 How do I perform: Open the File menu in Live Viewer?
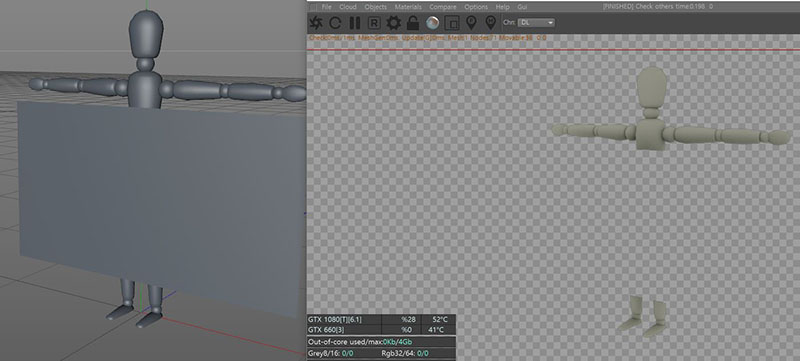(x=327, y=7)
